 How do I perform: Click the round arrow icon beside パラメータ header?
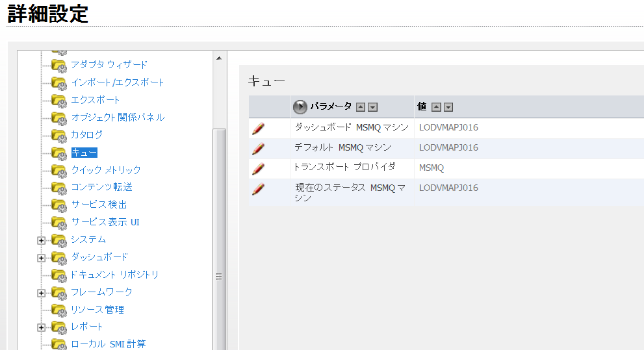(300, 107)
